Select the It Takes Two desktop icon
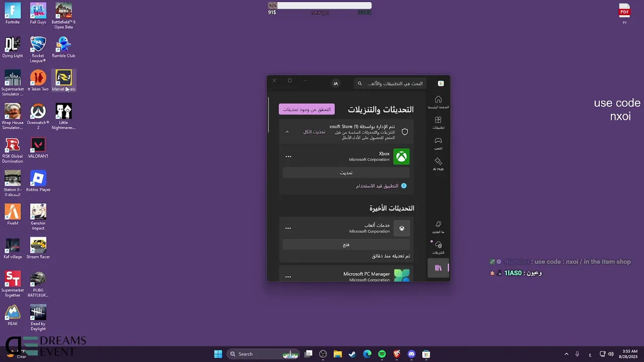Screen dimensions: 644x362 click(x=38, y=80)
